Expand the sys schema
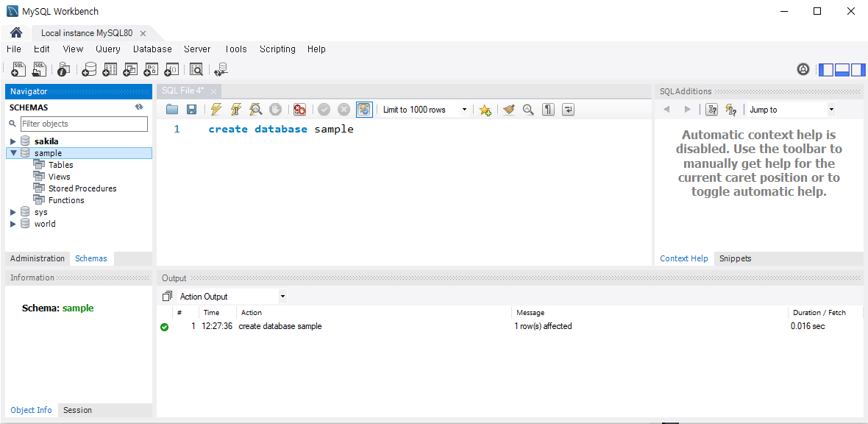Screen dimensions: 868x424 13,212
